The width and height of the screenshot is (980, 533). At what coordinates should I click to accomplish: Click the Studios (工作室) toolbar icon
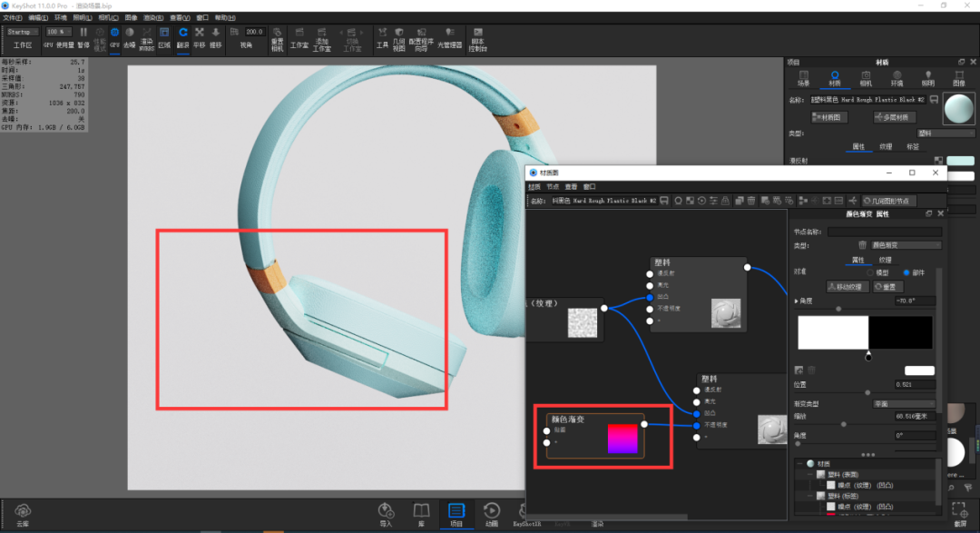click(299, 33)
